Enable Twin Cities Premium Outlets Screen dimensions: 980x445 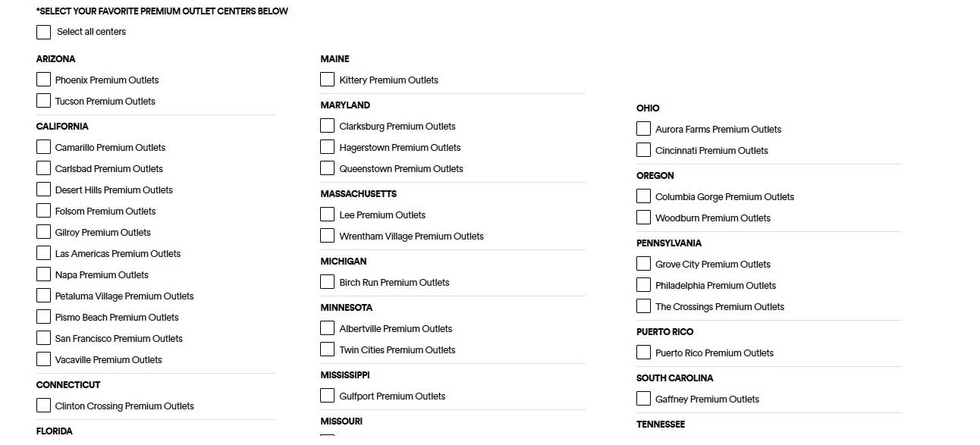point(327,349)
